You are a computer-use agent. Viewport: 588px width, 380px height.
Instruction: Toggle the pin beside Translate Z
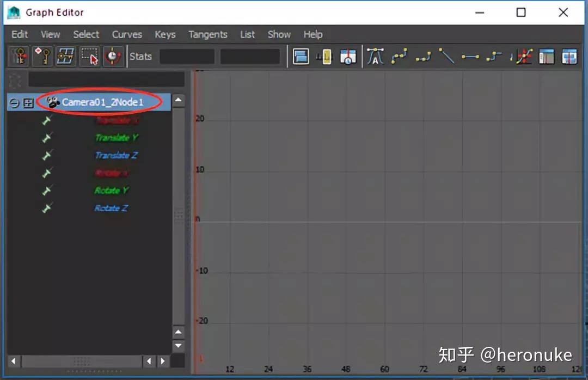coord(47,155)
